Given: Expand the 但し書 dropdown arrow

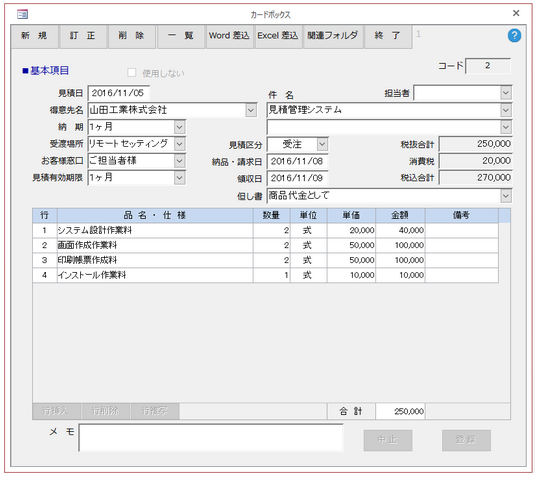Looking at the screenshot, I should tap(506, 196).
